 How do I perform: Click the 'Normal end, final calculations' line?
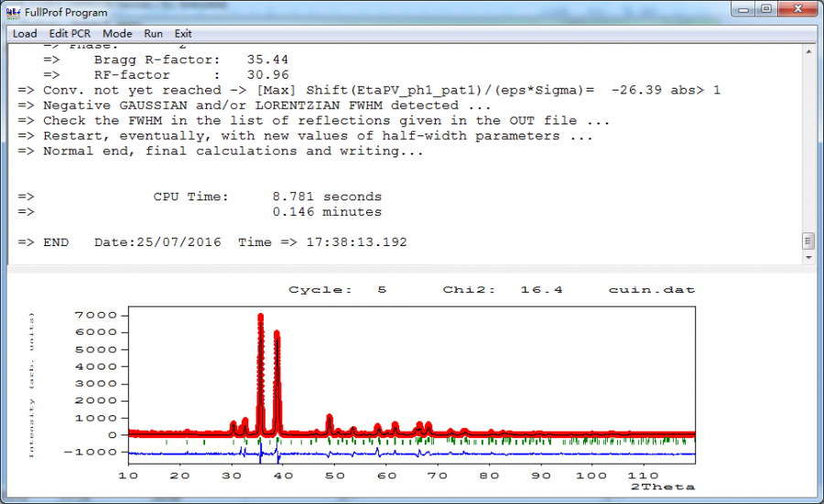220,151
